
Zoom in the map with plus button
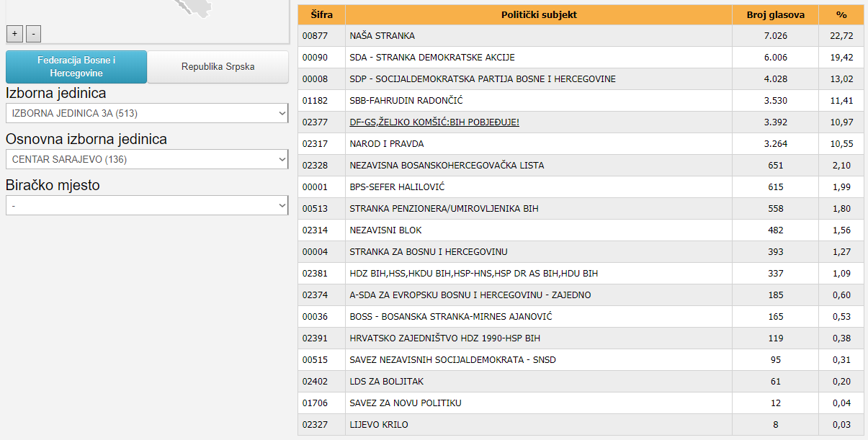(x=14, y=33)
